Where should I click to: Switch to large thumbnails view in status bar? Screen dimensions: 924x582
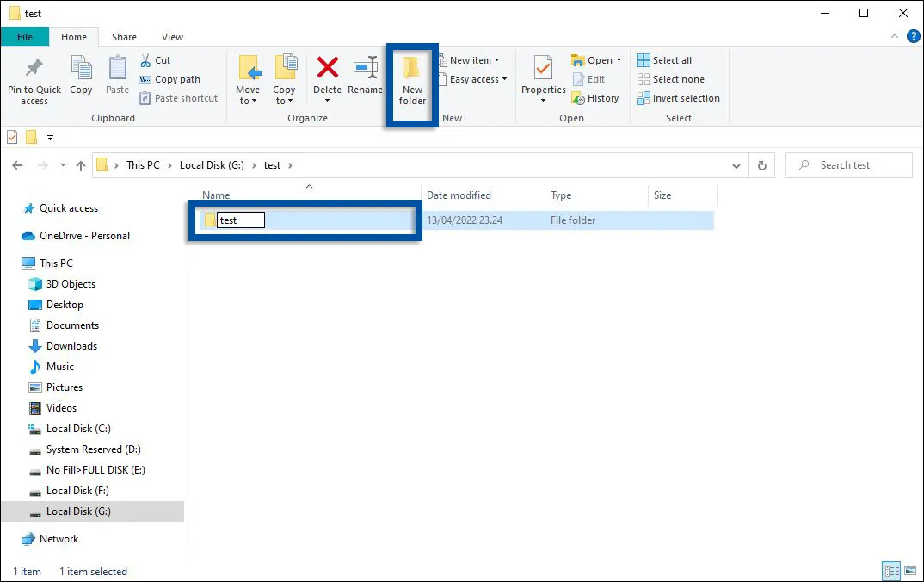tap(909, 570)
